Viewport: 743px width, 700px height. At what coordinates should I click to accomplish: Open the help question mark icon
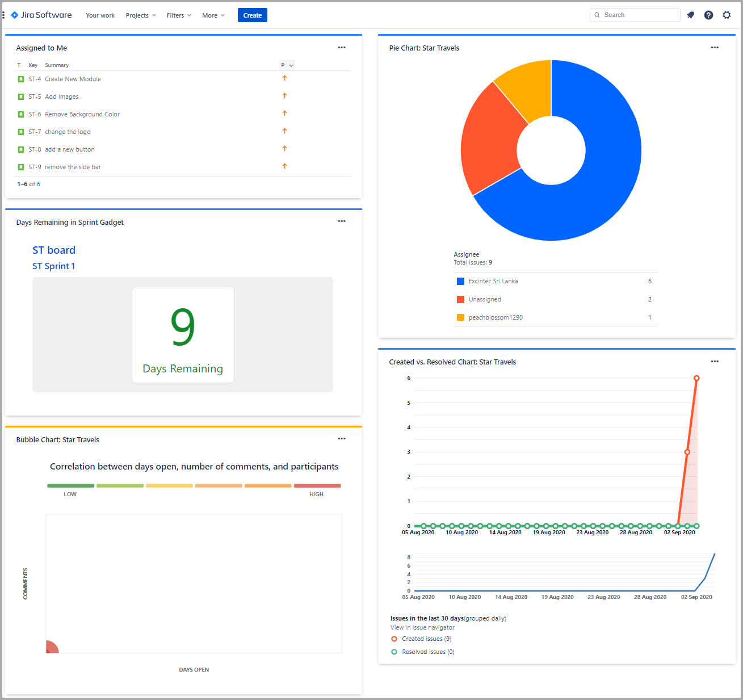coord(708,15)
